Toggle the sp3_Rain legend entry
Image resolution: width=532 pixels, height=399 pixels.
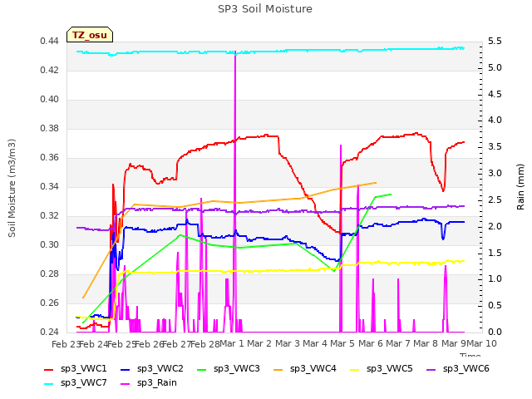(149, 383)
